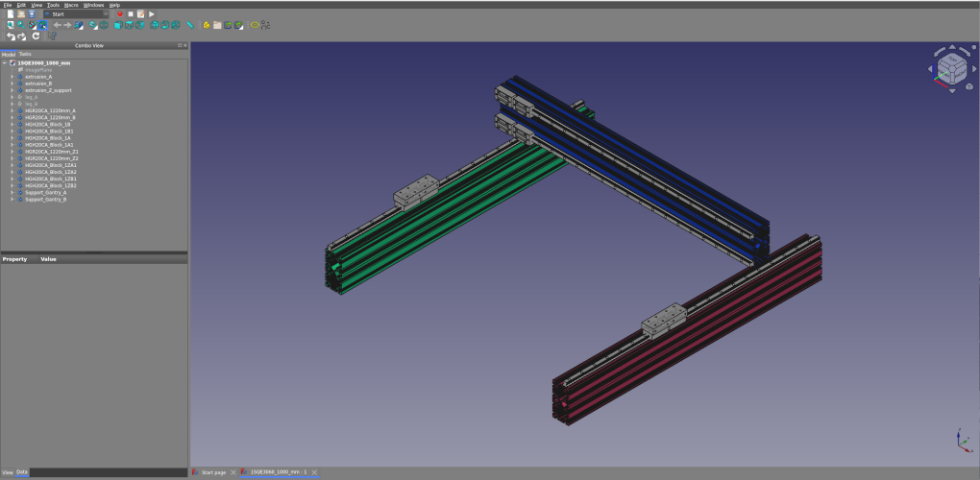
Task: Close the Start page tab
Action: [233, 472]
